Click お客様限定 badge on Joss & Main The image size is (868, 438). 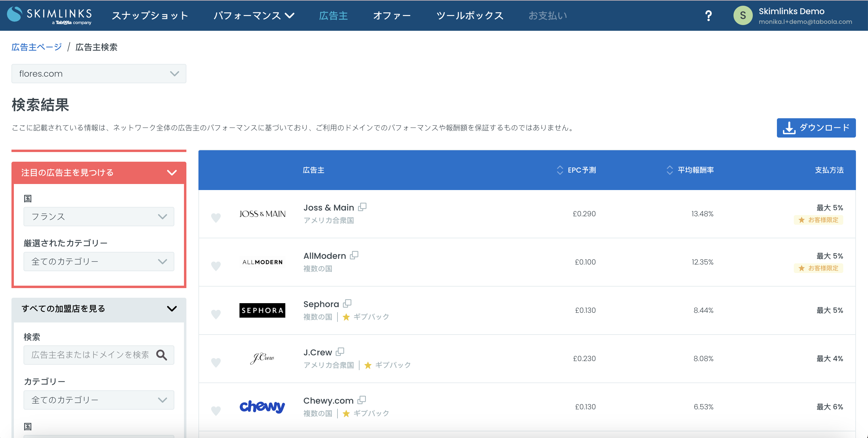point(819,220)
